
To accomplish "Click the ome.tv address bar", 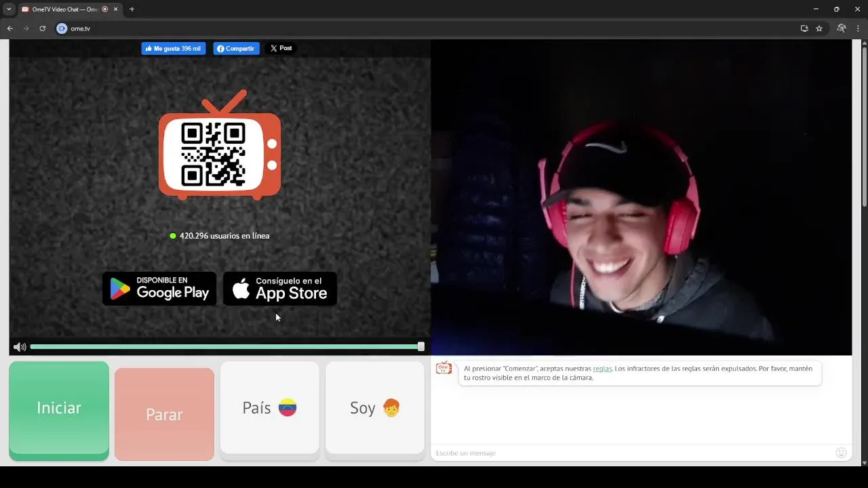I will coord(427,28).
